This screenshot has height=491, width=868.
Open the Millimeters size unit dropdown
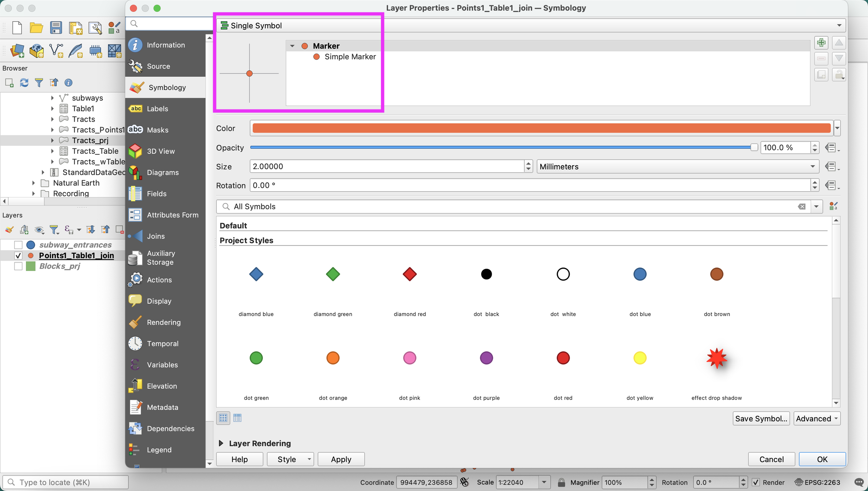click(x=677, y=167)
